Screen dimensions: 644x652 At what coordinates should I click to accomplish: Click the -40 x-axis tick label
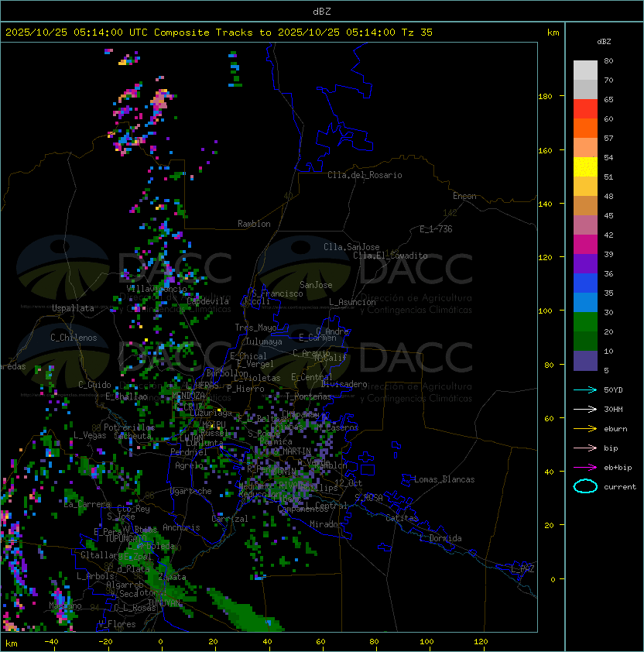51,642
